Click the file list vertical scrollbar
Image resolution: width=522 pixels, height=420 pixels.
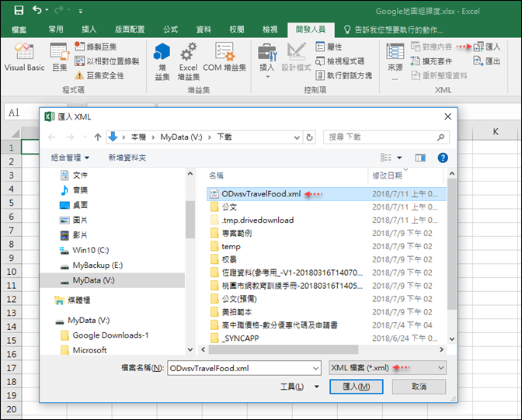point(452,245)
